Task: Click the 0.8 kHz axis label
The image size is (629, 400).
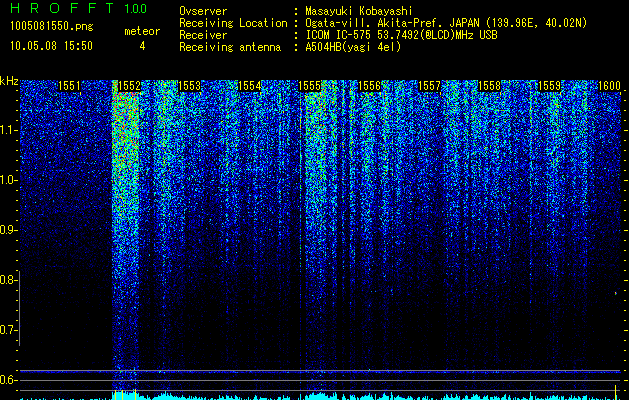Action: 8,280
